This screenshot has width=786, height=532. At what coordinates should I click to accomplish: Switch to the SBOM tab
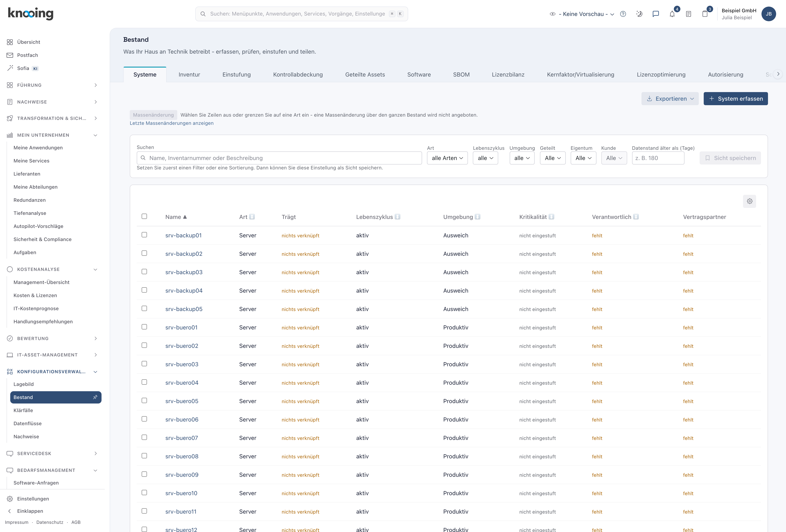pos(461,74)
